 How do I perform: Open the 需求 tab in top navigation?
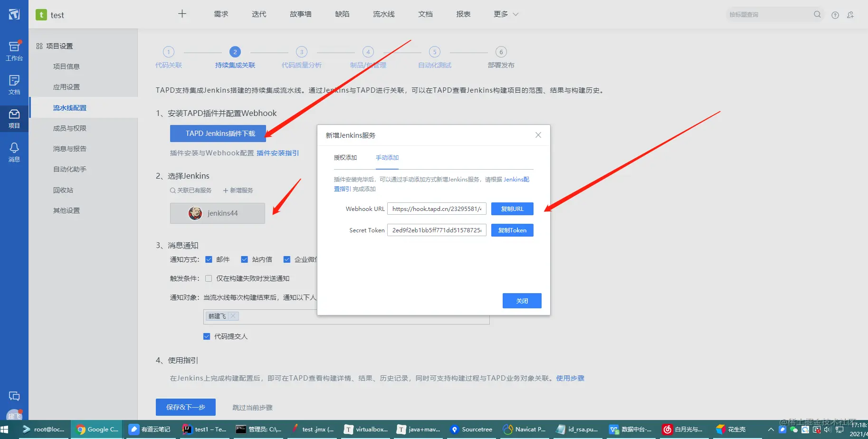[x=221, y=14]
